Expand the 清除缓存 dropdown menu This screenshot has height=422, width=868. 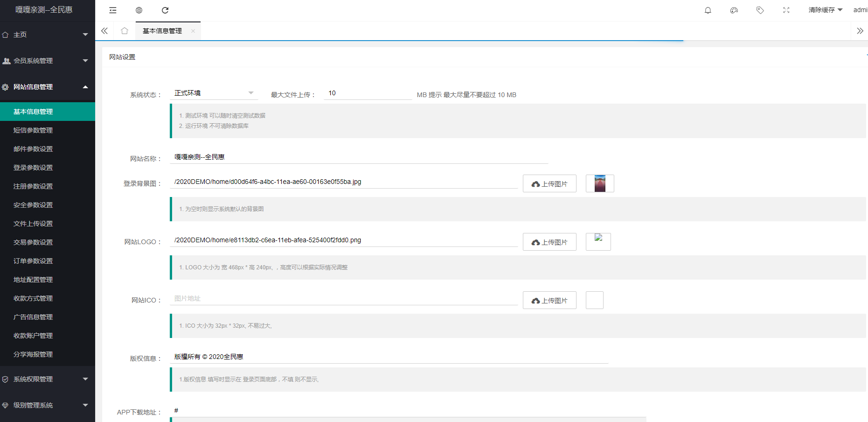pyautogui.click(x=825, y=10)
